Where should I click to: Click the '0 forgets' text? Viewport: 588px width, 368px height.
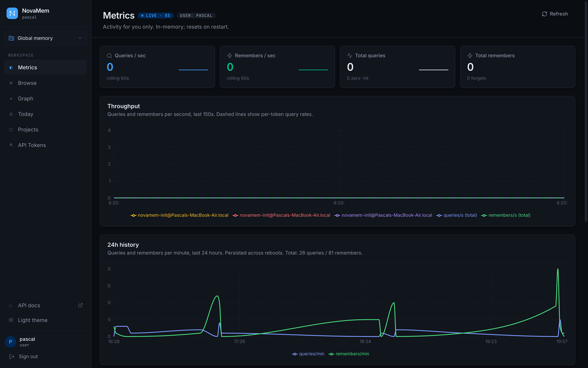pos(477,78)
